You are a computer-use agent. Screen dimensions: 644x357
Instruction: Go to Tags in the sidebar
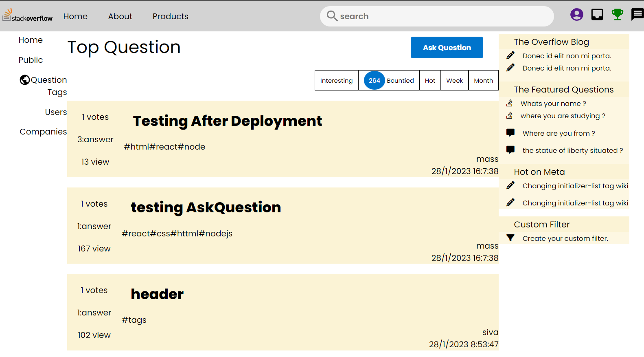57,92
